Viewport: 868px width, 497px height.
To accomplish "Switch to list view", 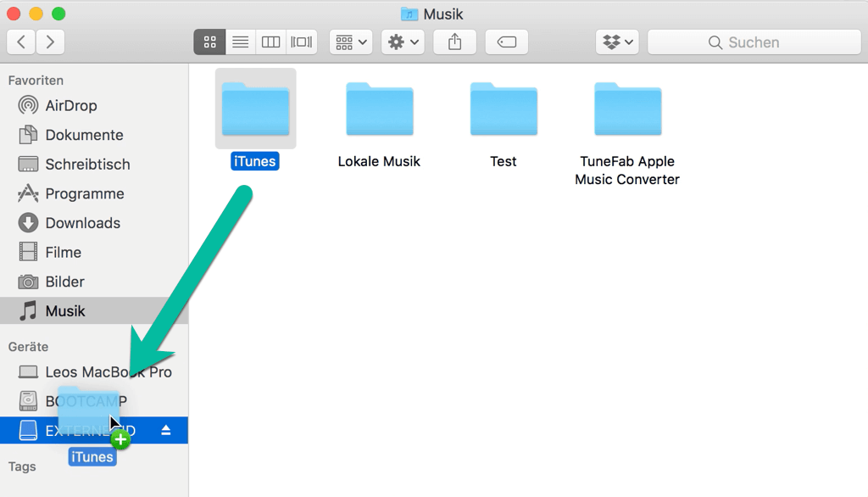I will (x=240, y=42).
